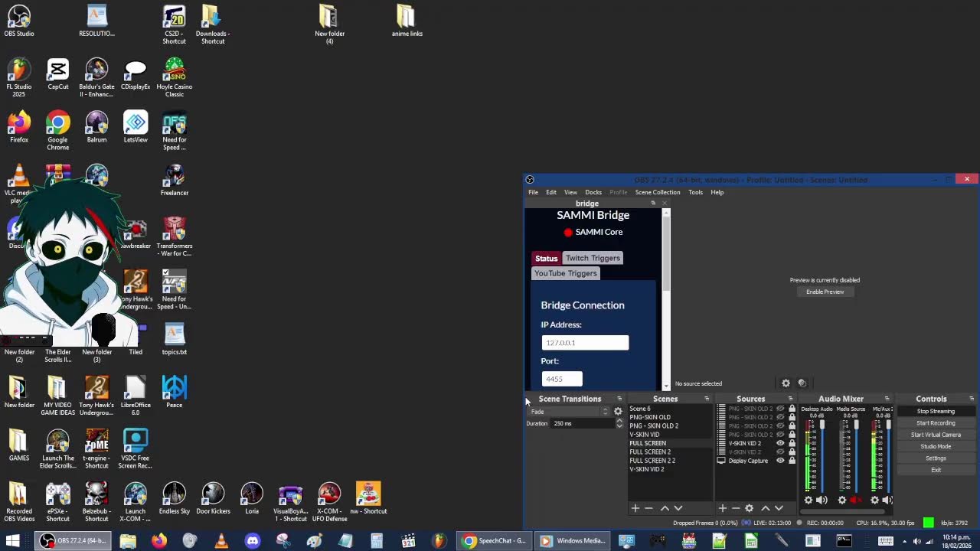Open the source filters icon below the preview
This screenshot has width=980, height=551.
tap(802, 383)
